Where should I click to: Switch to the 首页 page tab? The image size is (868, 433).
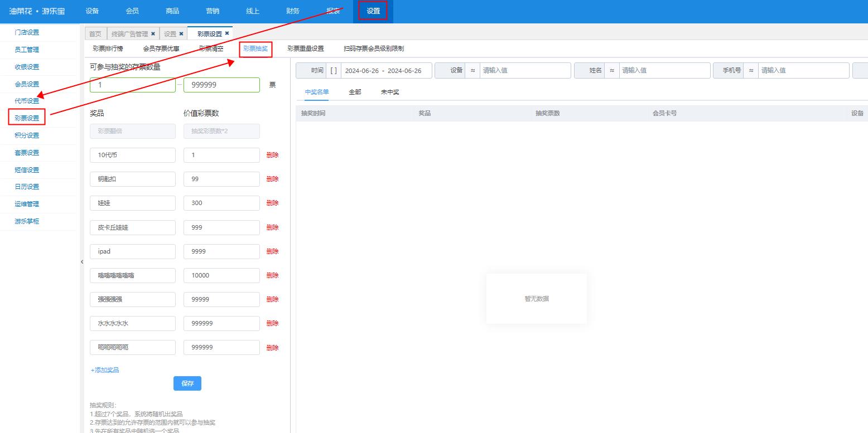[x=95, y=33]
